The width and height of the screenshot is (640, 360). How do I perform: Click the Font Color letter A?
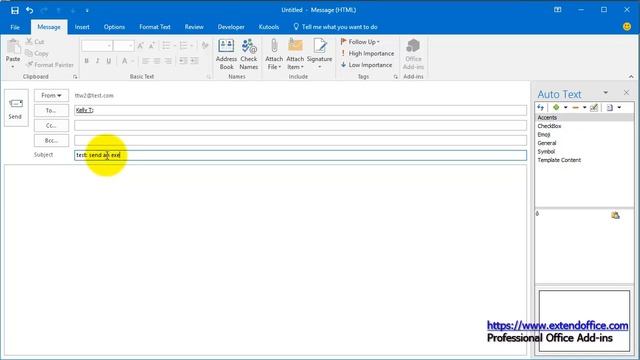click(x=124, y=61)
